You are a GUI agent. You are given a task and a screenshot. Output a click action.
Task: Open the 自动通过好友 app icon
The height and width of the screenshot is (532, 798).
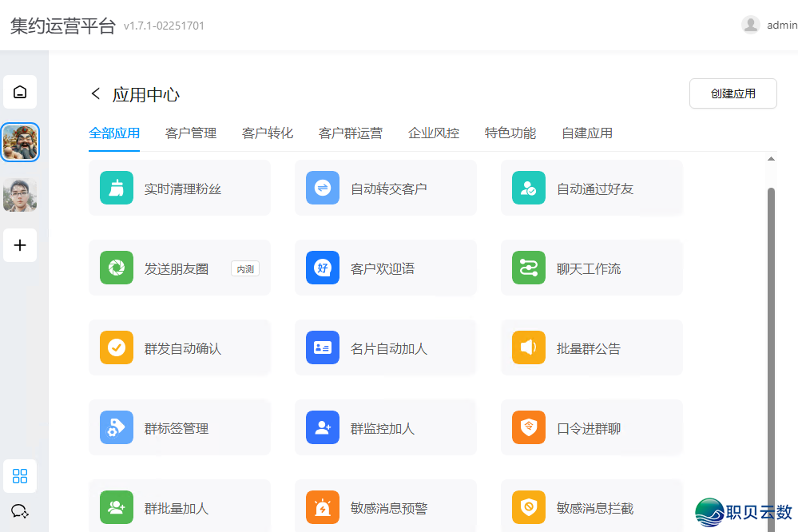click(529, 189)
